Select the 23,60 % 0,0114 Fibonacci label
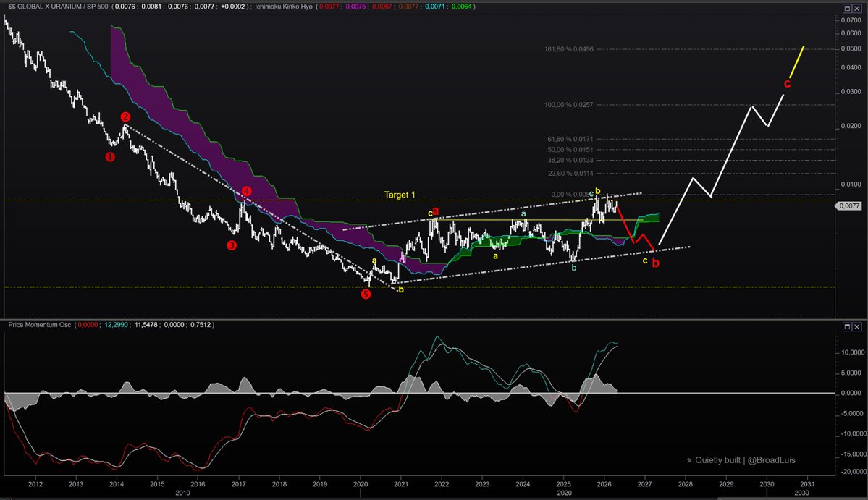Image resolution: width=868 pixels, height=500 pixels. click(x=570, y=174)
